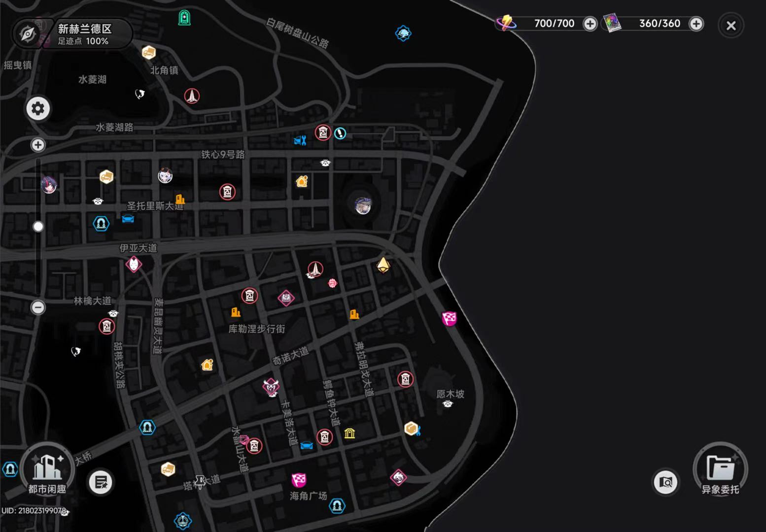This screenshot has height=532, width=766.
Task: Click the pink race flag by the coast
Action: [449, 319]
